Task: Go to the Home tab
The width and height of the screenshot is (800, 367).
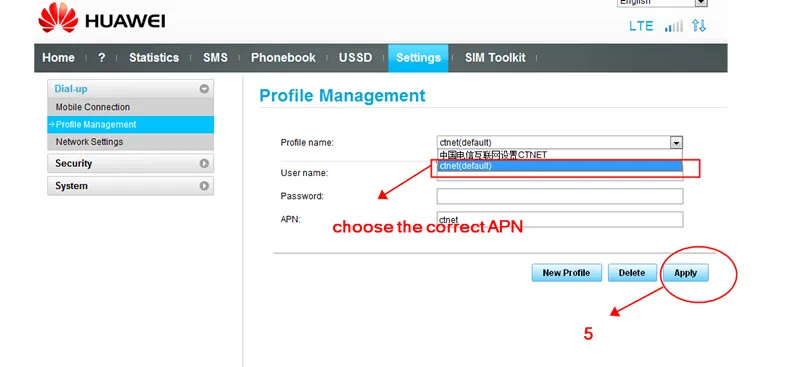Action: 58,58
